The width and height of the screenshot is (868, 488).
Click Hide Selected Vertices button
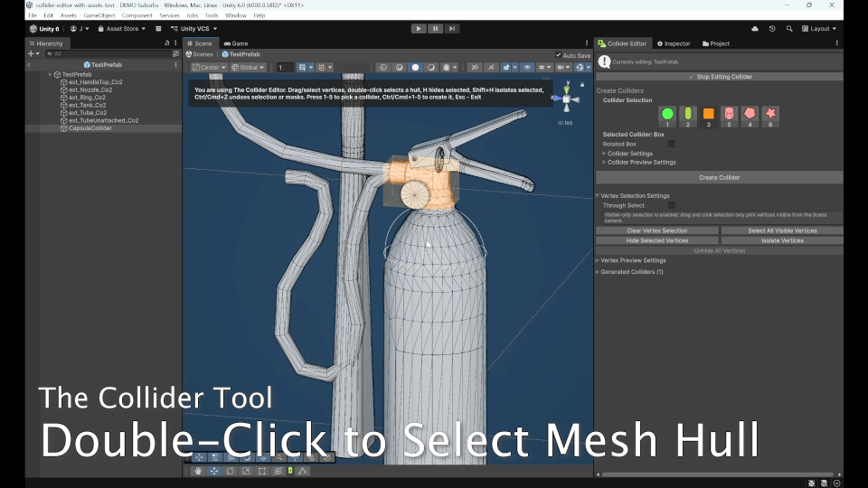(x=657, y=240)
